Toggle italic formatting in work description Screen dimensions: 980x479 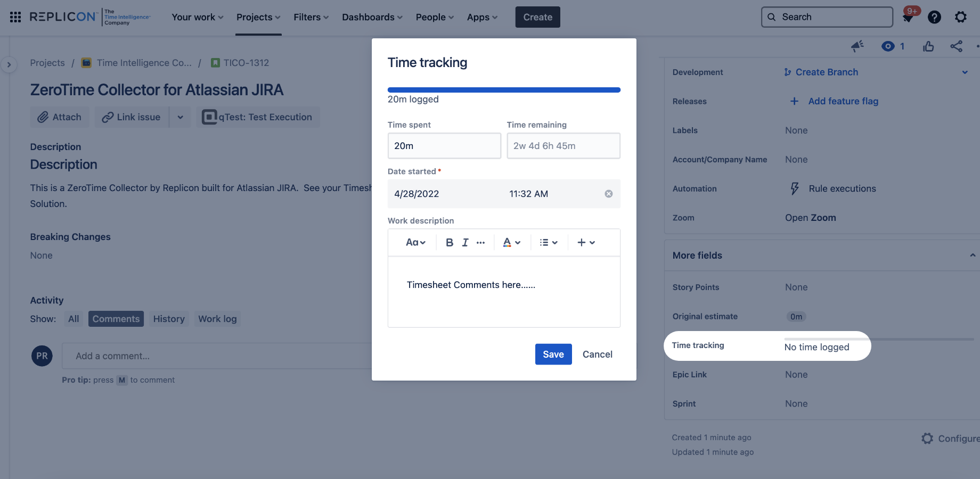(465, 243)
